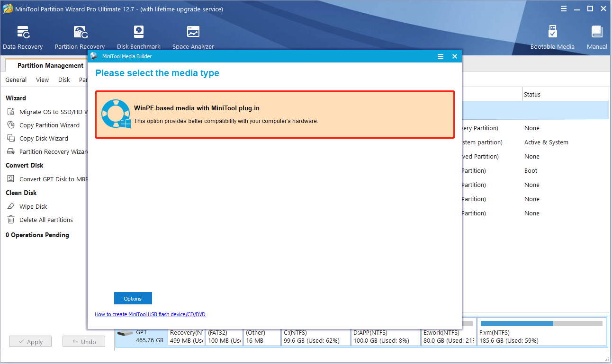612x364 pixels.
Task: Click the Options button
Action: [133, 298]
